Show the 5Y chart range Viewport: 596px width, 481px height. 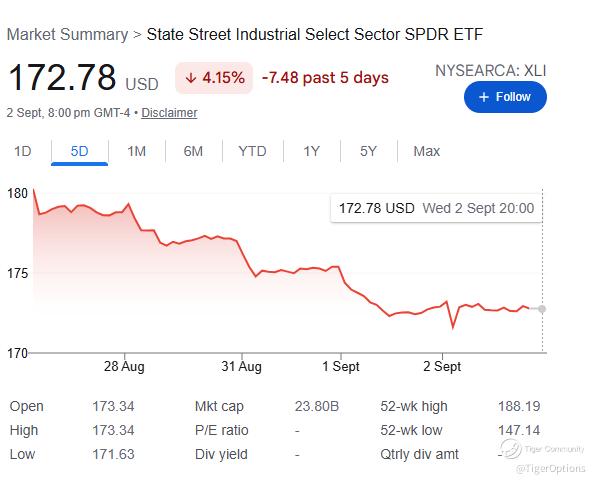(368, 151)
